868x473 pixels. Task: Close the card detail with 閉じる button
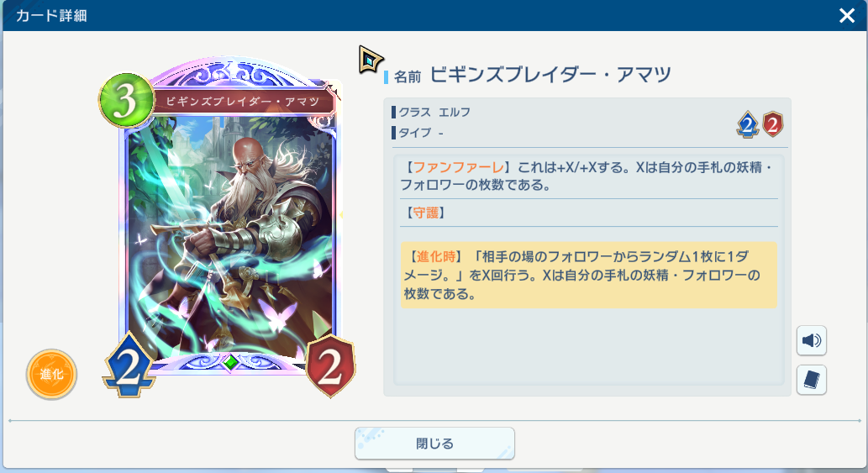pyautogui.click(x=434, y=443)
